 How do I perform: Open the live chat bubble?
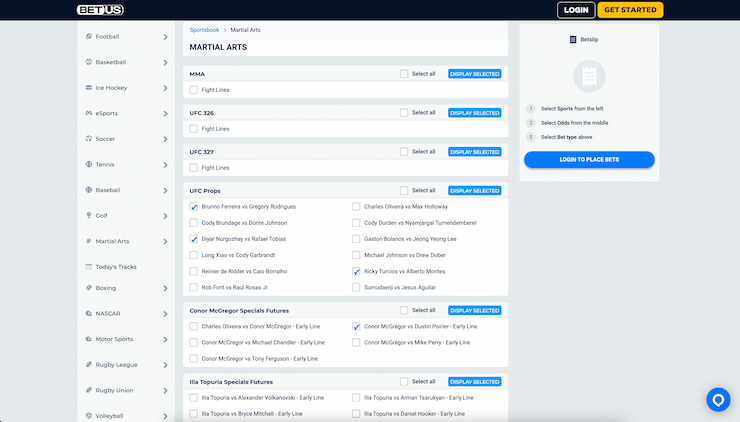point(718,400)
